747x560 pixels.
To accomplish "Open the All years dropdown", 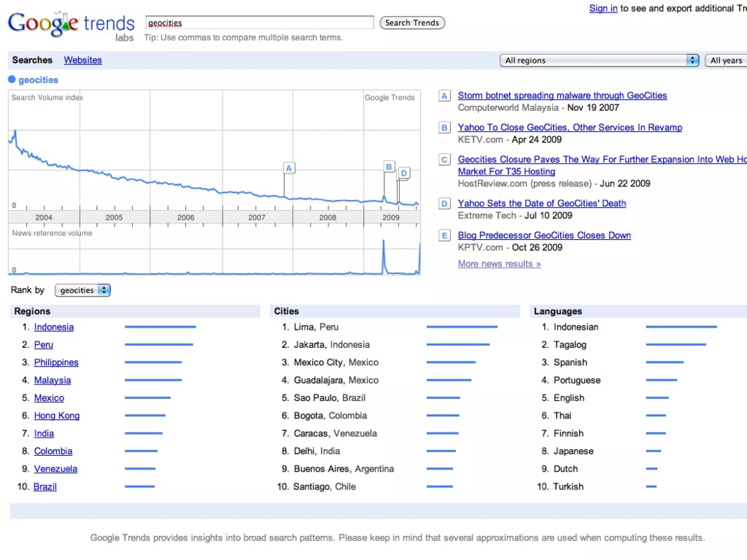I will pyautogui.click(x=726, y=61).
